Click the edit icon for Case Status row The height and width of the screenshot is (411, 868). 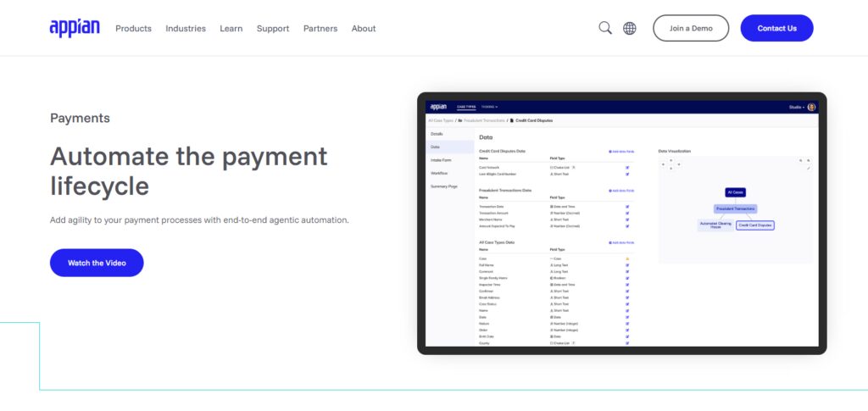627,304
